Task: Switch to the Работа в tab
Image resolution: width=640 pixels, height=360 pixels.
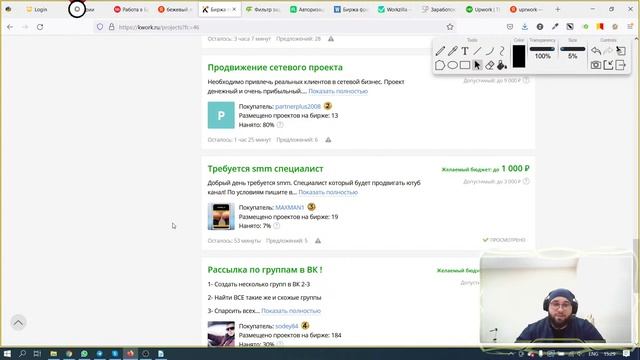Action: click(131, 9)
